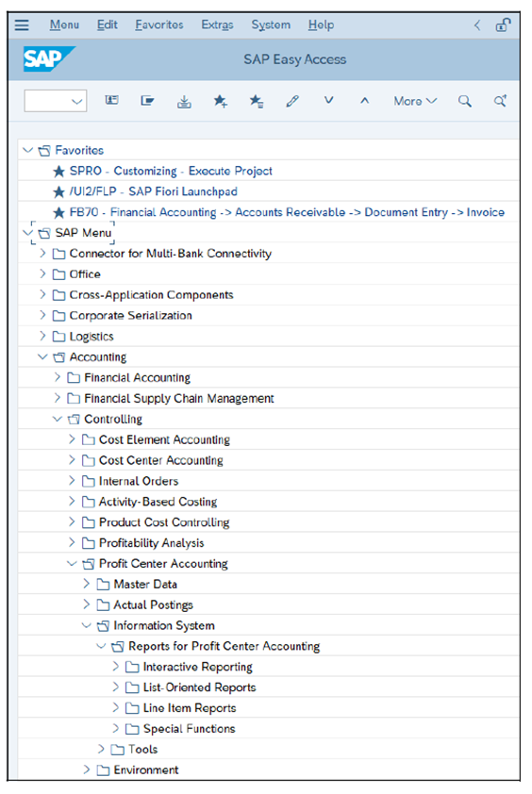Click the Tools folder icon
The image size is (532, 794).
click(118, 750)
